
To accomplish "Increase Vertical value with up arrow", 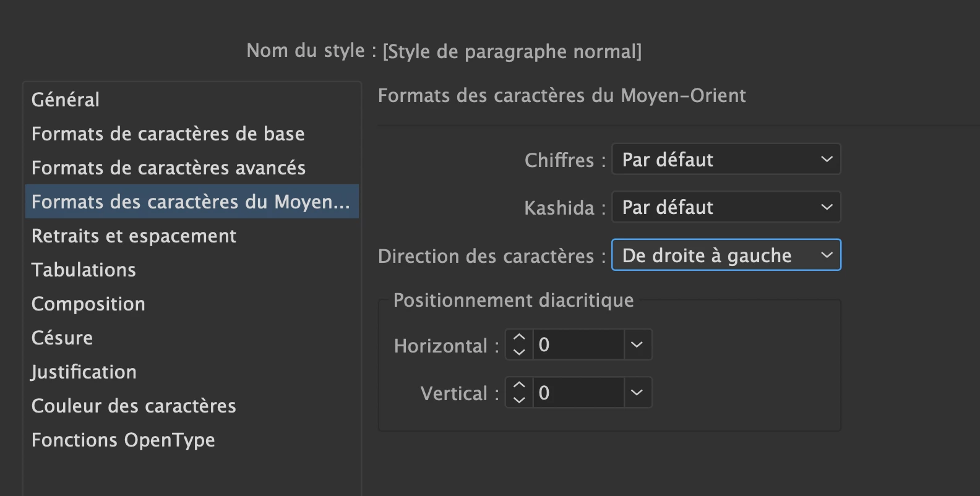I will coord(519,386).
